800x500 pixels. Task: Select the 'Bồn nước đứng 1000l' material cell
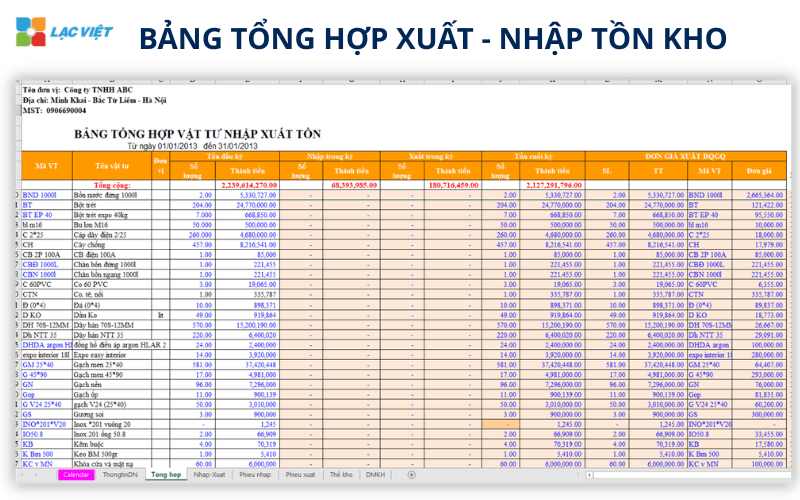point(112,195)
